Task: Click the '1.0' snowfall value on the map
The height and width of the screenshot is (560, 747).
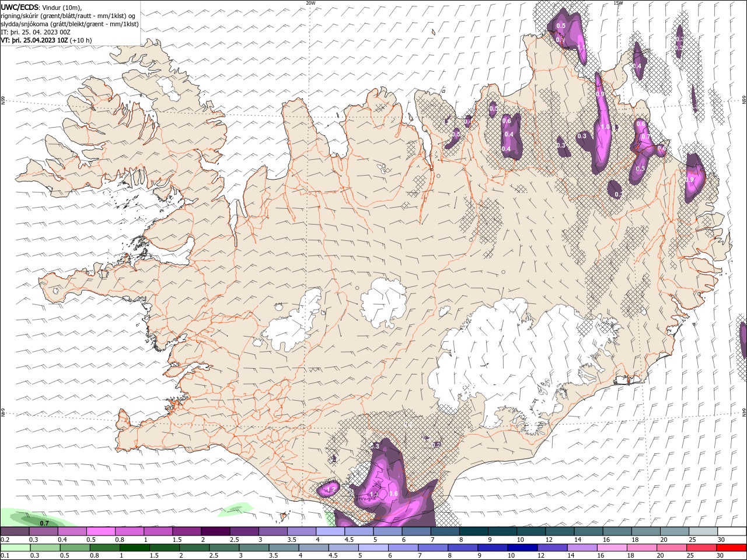Action: (x=605, y=127)
